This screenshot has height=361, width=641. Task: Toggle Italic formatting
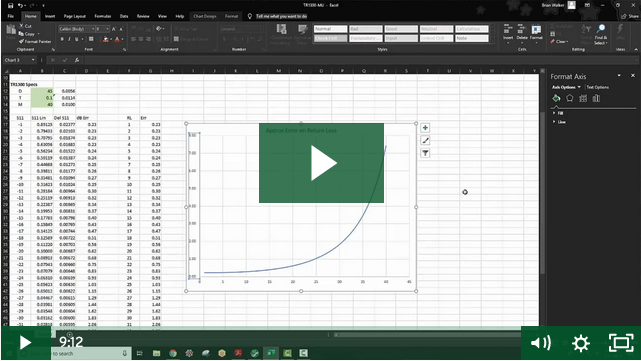[x=69, y=39]
